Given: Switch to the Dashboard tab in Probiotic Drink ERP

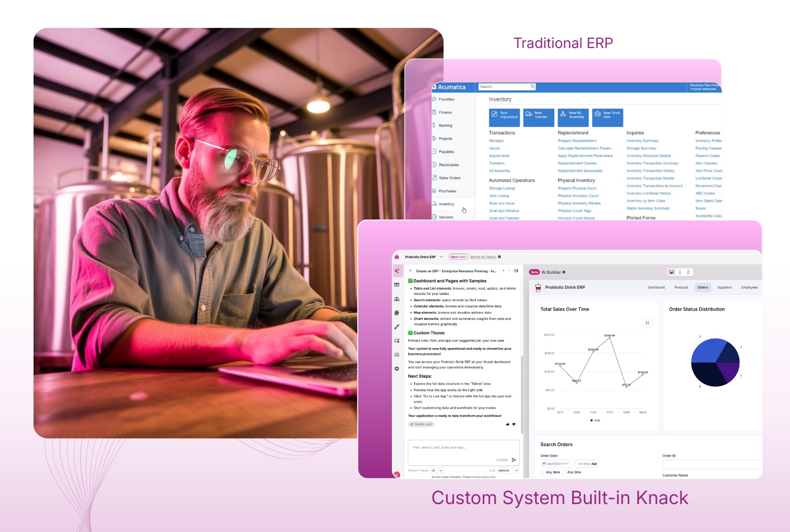Looking at the screenshot, I should click(x=656, y=287).
